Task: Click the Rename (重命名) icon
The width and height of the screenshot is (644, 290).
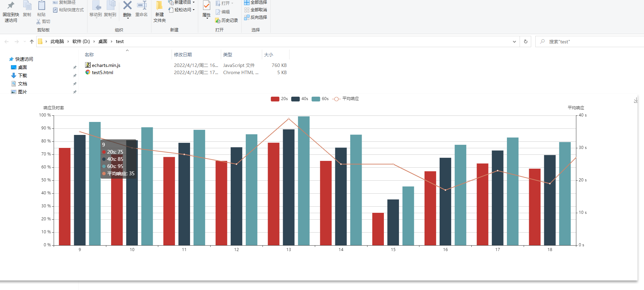Action: [142, 5]
